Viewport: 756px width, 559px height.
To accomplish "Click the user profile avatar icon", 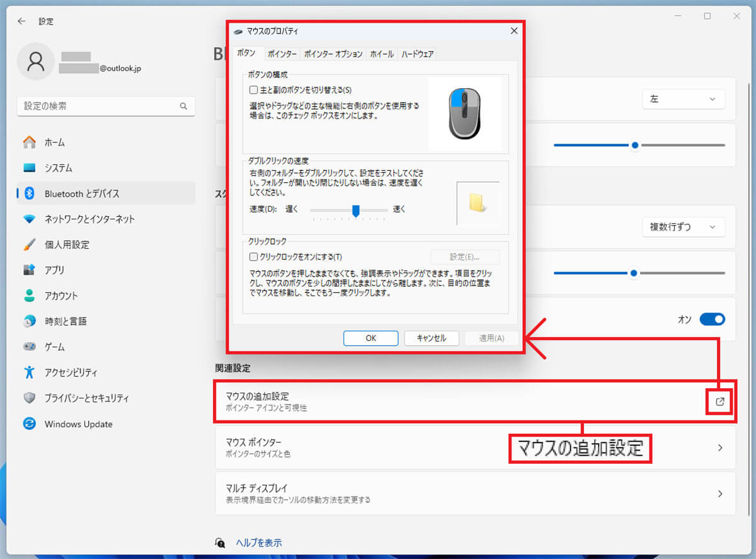I will click(36, 62).
